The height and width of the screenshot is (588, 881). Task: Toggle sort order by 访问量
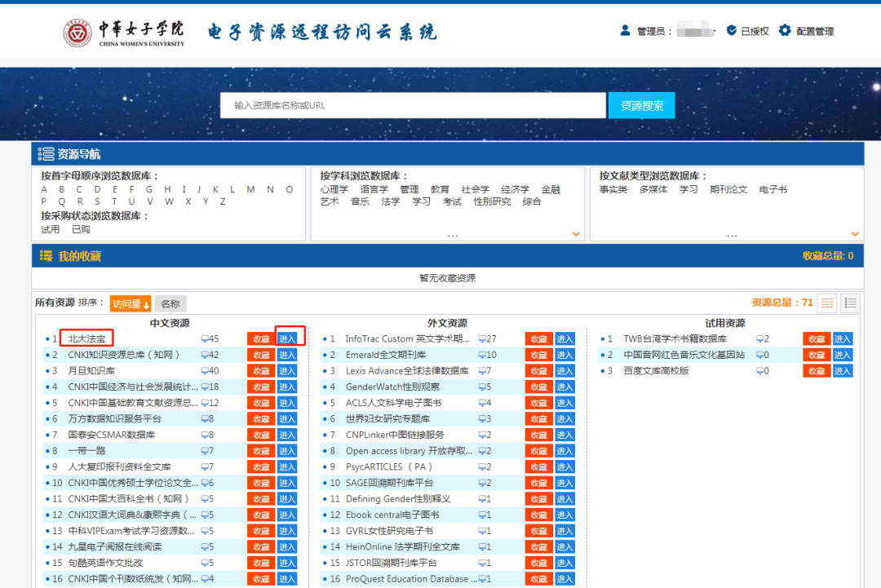(130, 303)
